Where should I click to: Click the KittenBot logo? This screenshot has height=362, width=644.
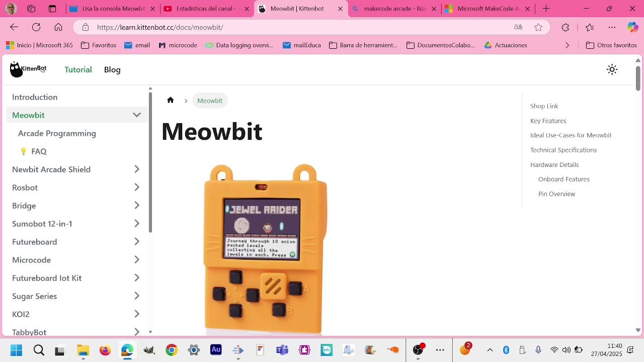(x=28, y=69)
